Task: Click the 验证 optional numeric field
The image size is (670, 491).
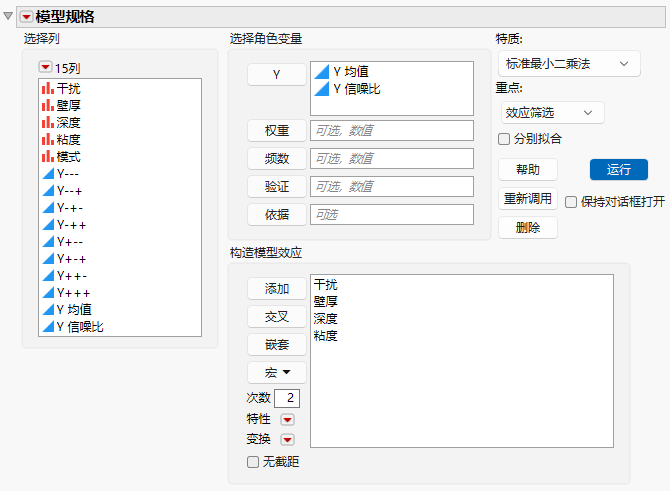Action: (392, 186)
